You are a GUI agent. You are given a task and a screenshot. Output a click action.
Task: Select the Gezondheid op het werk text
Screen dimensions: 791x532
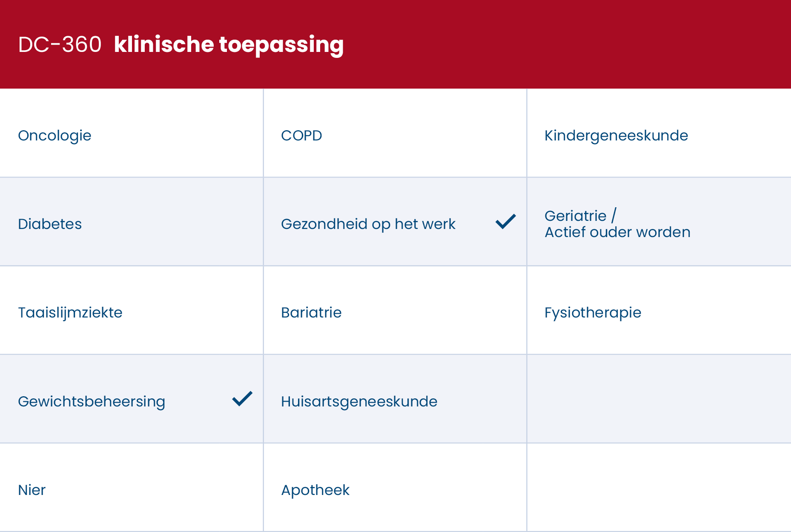pos(368,224)
